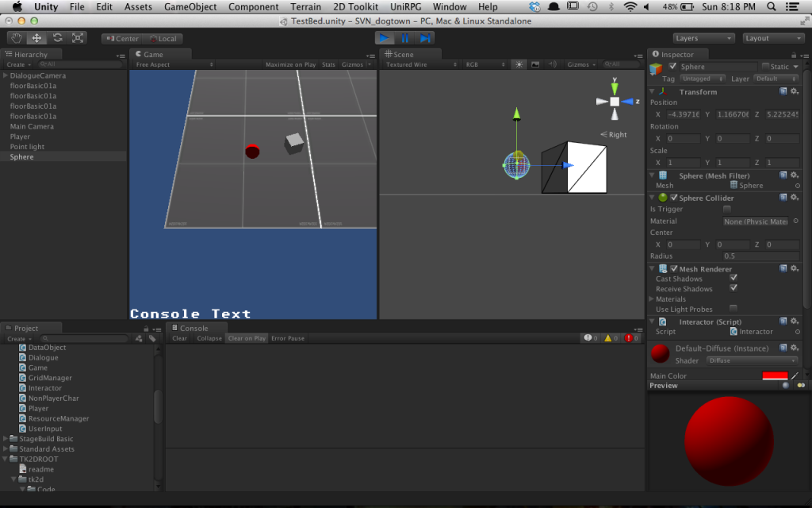Open Transform component help icon
This screenshot has height=508, width=812.
(x=783, y=91)
